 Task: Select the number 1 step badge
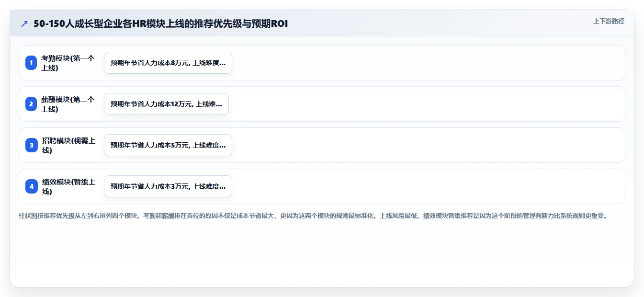tap(31, 63)
